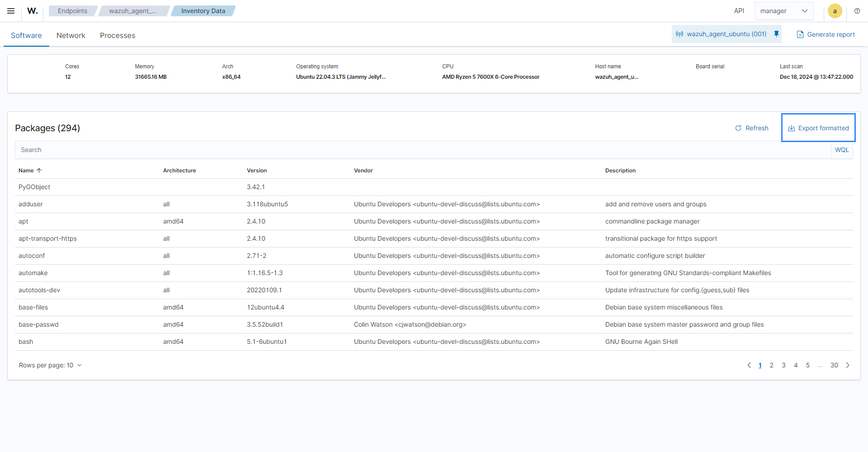
Task: Sort packages by Name column arrow
Action: point(39,171)
